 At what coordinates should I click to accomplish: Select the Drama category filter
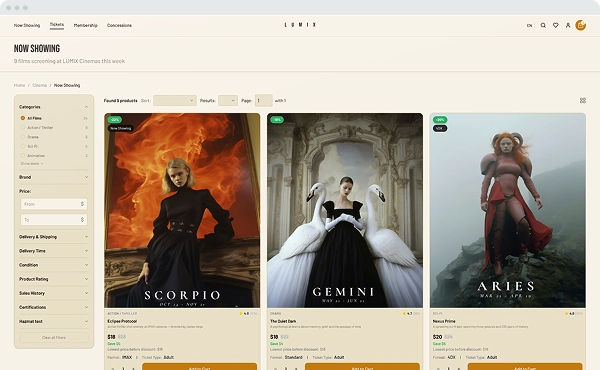click(33, 137)
